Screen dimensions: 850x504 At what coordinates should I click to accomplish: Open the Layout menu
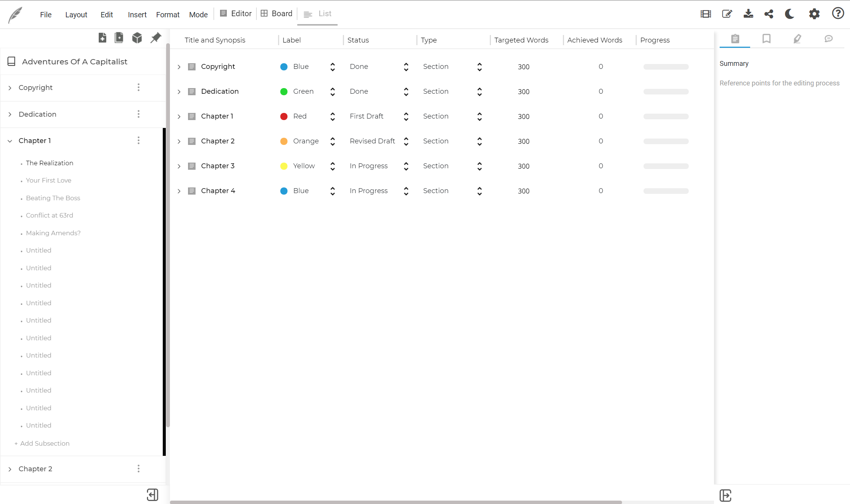click(x=76, y=15)
